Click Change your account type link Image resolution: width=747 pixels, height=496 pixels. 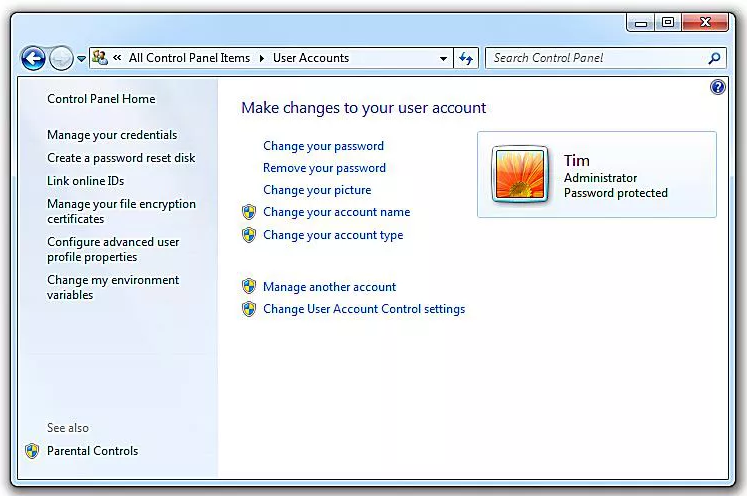point(333,235)
